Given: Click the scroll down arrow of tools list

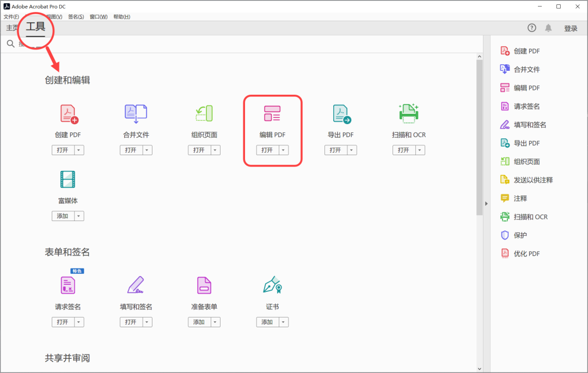Looking at the screenshot, I should pos(479,369).
